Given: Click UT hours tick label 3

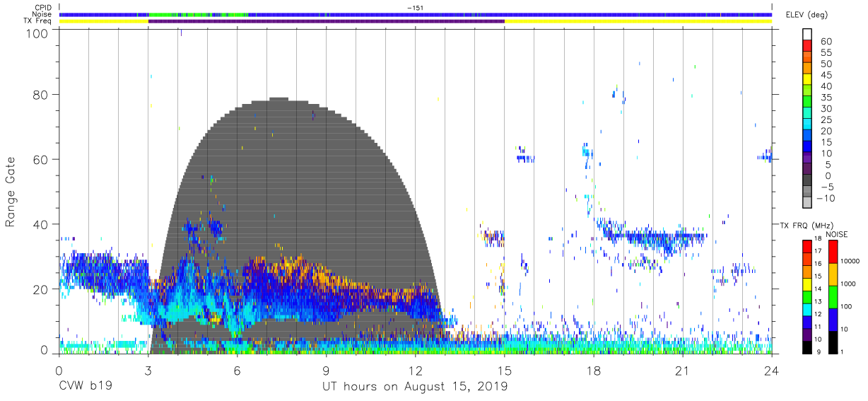Looking at the screenshot, I should pos(148,371).
